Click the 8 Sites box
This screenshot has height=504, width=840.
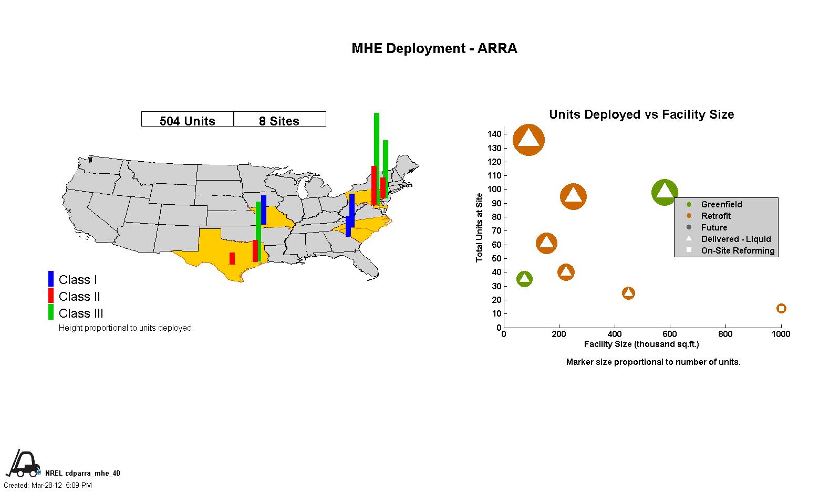pyautogui.click(x=279, y=120)
